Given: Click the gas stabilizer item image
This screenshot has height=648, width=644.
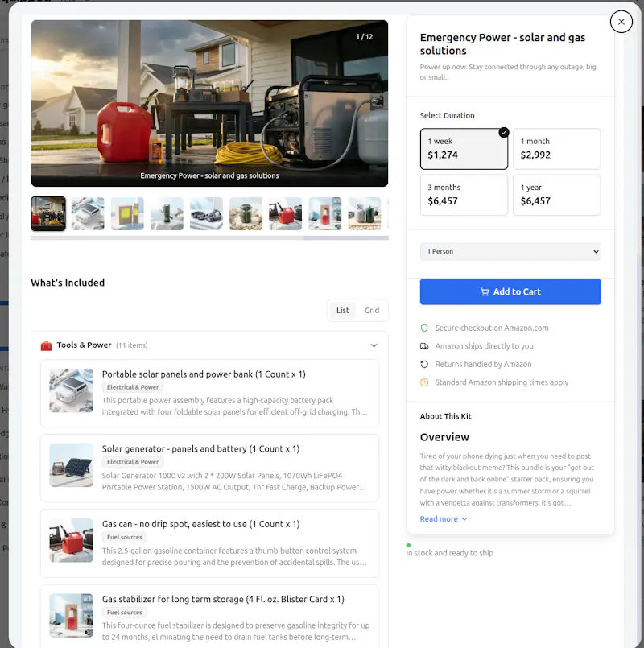Looking at the screenshot, I should pyautogui.click(x=72, y=616).
